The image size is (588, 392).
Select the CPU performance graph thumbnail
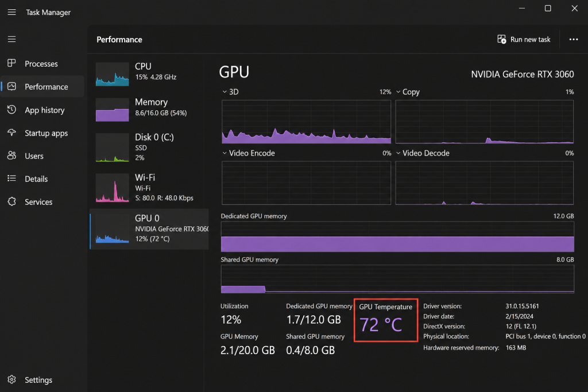point(112,74)
